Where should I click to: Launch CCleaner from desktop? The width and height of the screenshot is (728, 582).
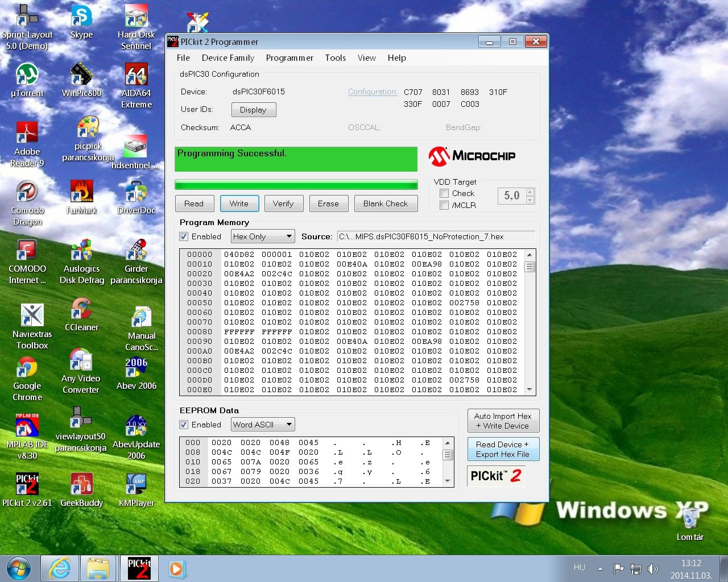point(81,314)
